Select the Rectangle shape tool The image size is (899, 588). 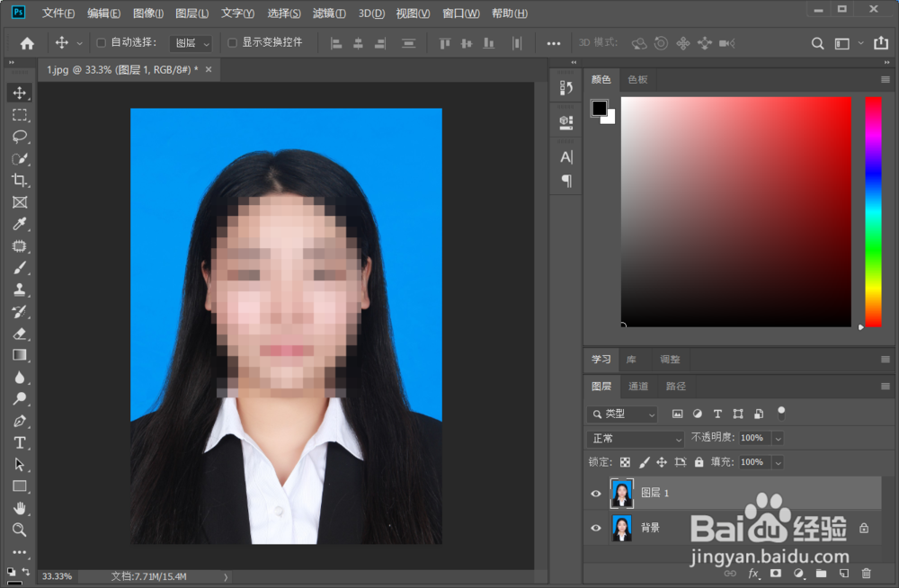point(20,486)
